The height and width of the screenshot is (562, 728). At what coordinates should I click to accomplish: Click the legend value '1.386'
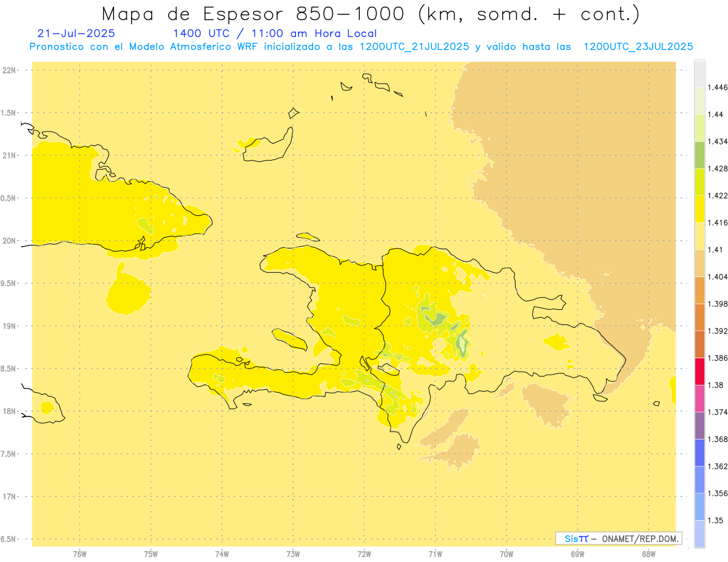(x=718, y=358)
